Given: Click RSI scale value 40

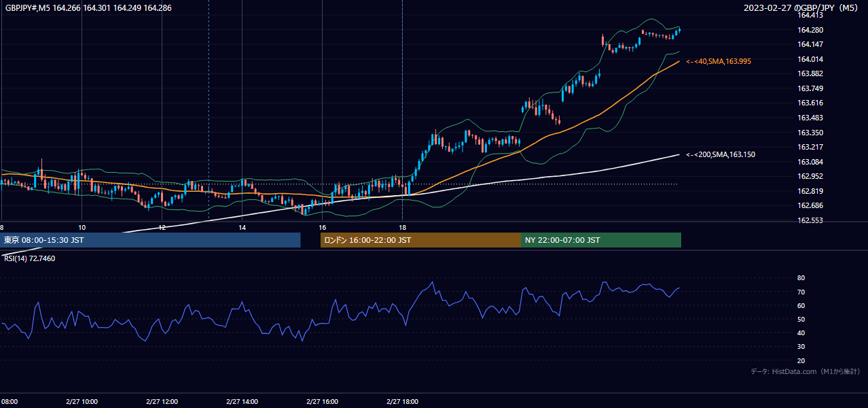Looking at the screenshot, I should [x=801, y=333].
